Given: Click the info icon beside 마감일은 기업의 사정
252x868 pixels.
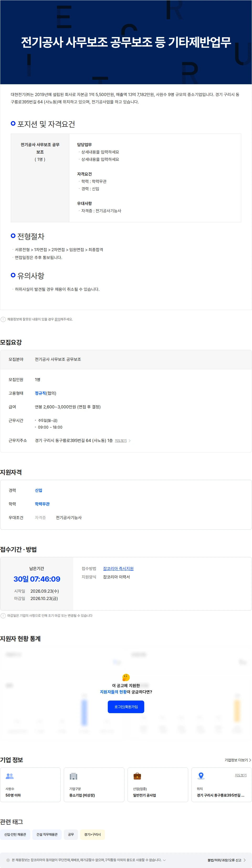Looking at the screenshot, I should tap(3, 616).
